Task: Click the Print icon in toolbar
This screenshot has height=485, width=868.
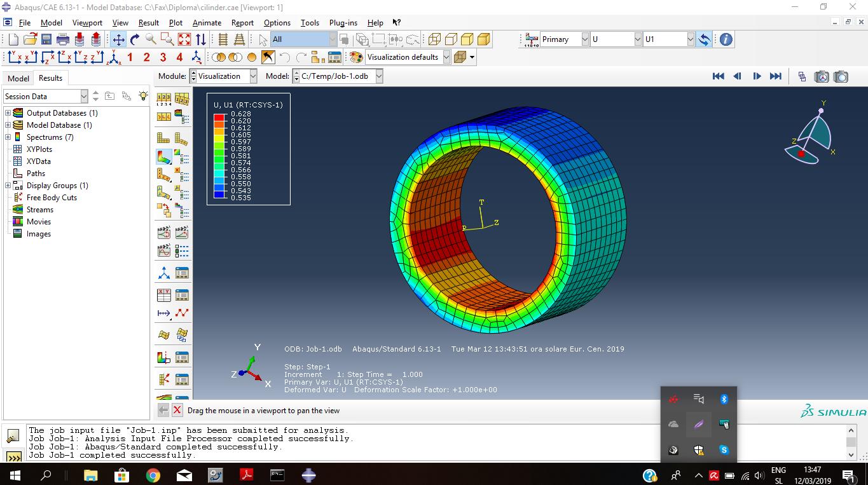Action: click(63, 39)
